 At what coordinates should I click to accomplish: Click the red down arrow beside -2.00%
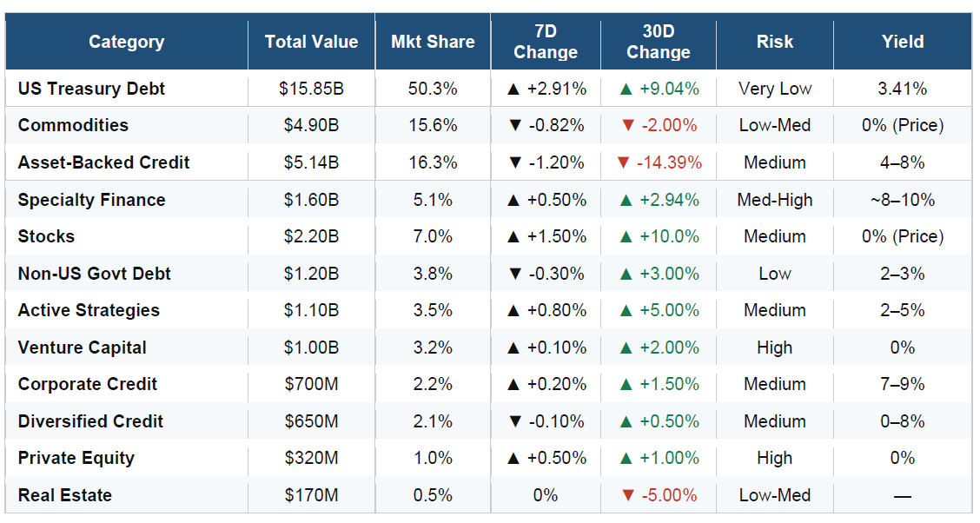pos(628,126)
